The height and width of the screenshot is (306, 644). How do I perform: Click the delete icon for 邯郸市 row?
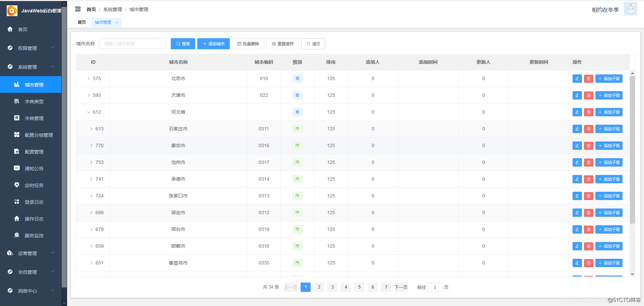[588, 246]
